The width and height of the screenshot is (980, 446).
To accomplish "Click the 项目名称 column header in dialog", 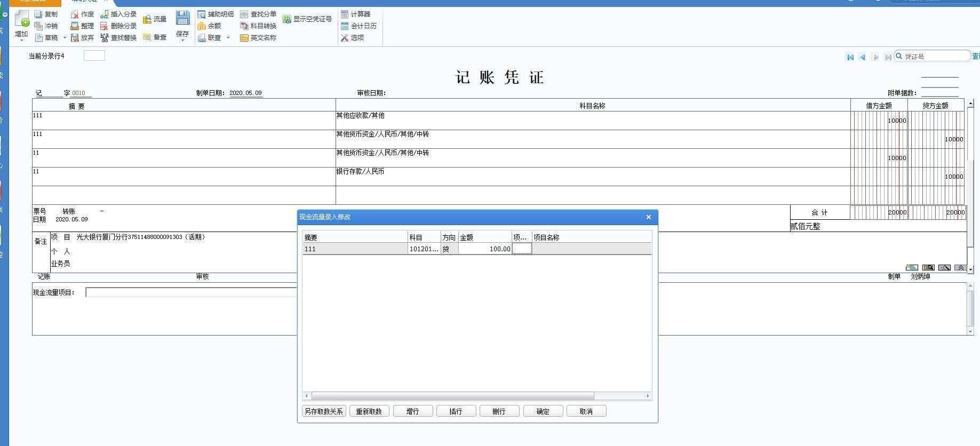I will tap(592, 237).
